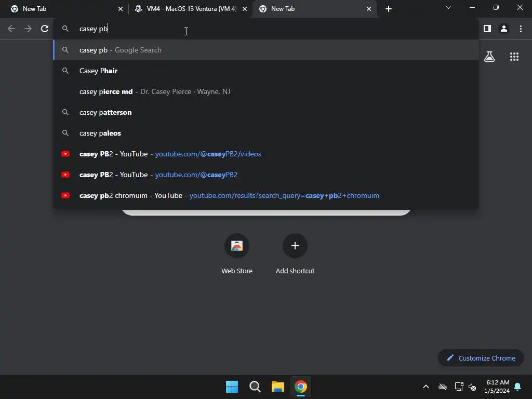Reload the current page
The image size is (532, 399).
pyautogui.click(x=45, y=29)
